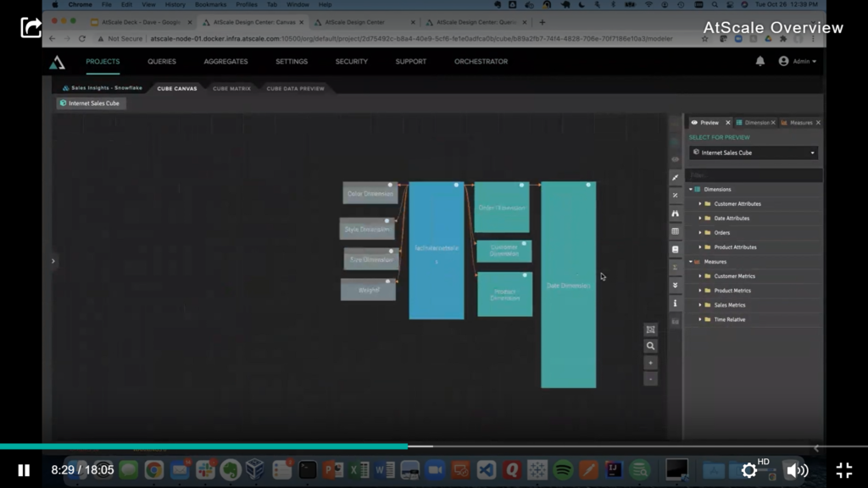868x488 pixels.
Task: Click the Internet Sales Cube chip
Action: pos(92,103)
